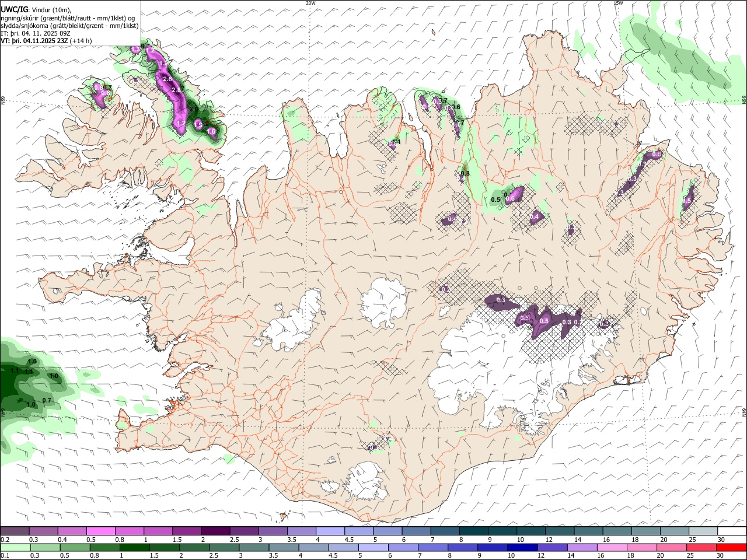Pick bottom legend swatch between 0.8 and 1
The image size is (747, 560).
105,547
